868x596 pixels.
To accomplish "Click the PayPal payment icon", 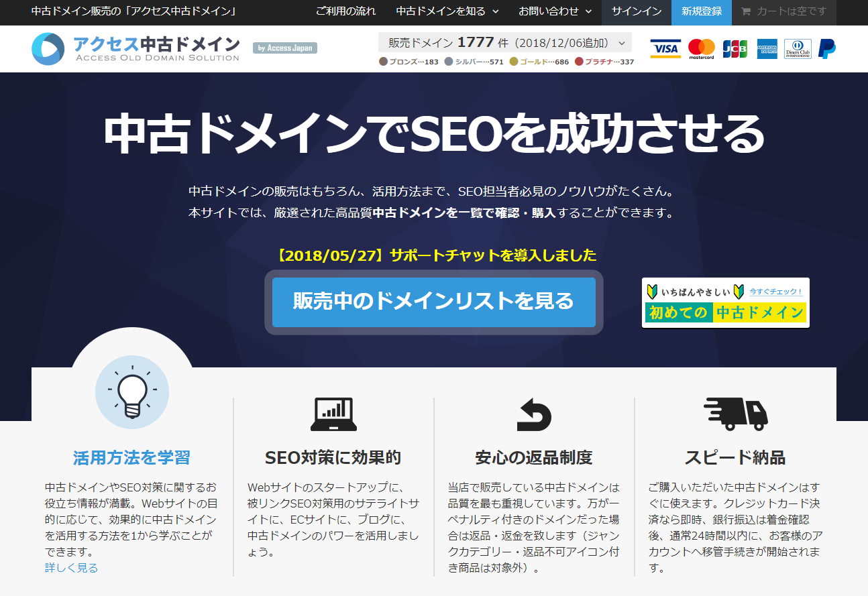I will point(826,49).
